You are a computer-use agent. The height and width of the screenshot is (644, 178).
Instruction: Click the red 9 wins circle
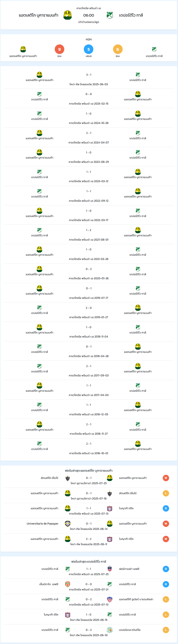point(59,49)
